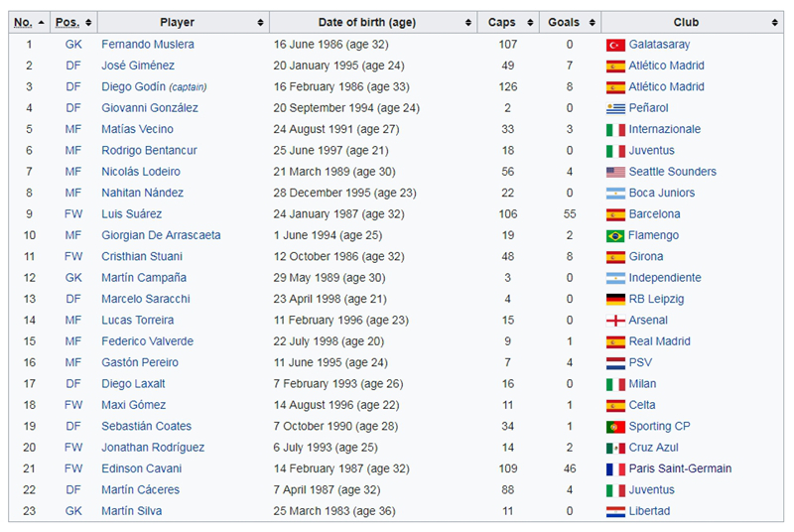The height and width of the screenshot is (532, 794).
Task: Sort table by the No. column arrows
Action: coord(42,22)
